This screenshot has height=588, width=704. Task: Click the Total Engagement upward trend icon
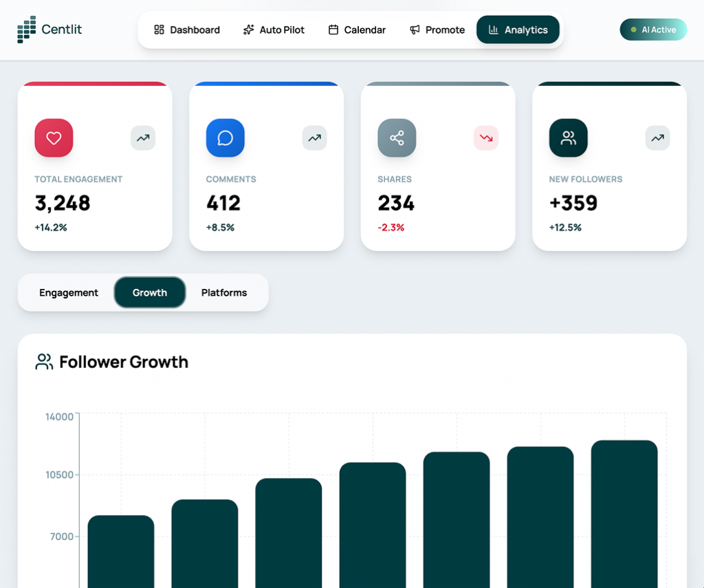click(x=143, y=138)
